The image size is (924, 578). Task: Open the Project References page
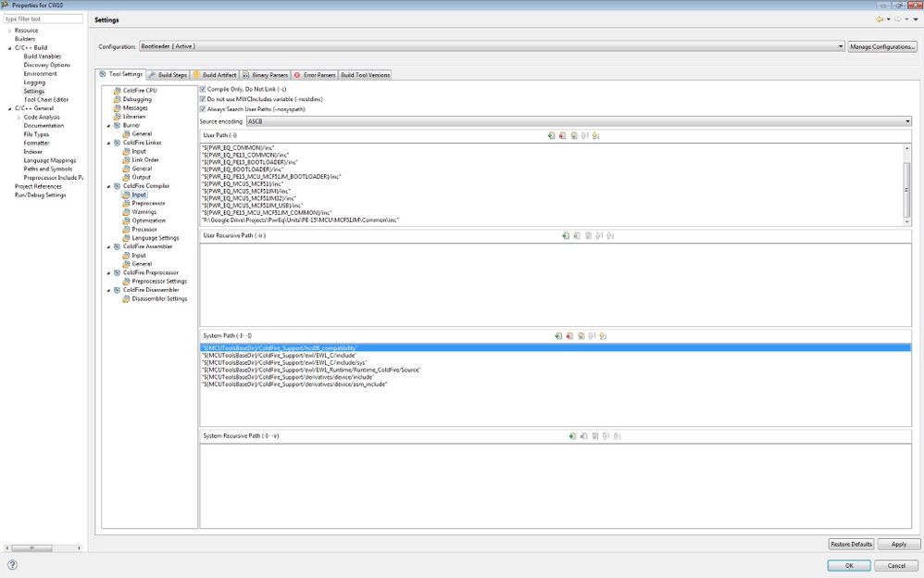pyautogui.click(x=38, y=186)
